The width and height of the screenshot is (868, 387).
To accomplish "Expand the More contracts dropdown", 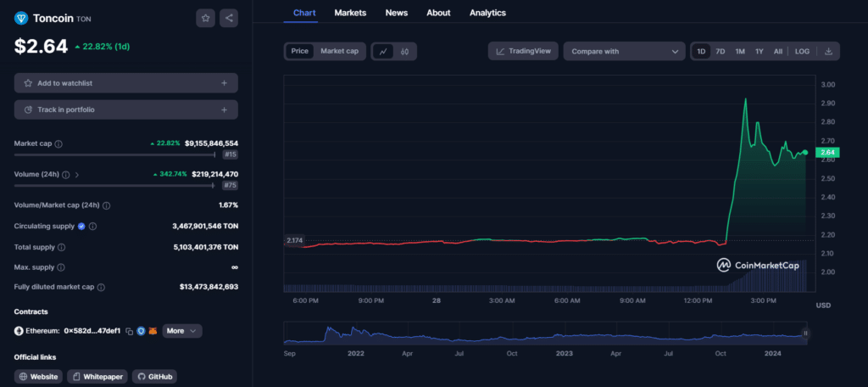I will click(182, 331).
